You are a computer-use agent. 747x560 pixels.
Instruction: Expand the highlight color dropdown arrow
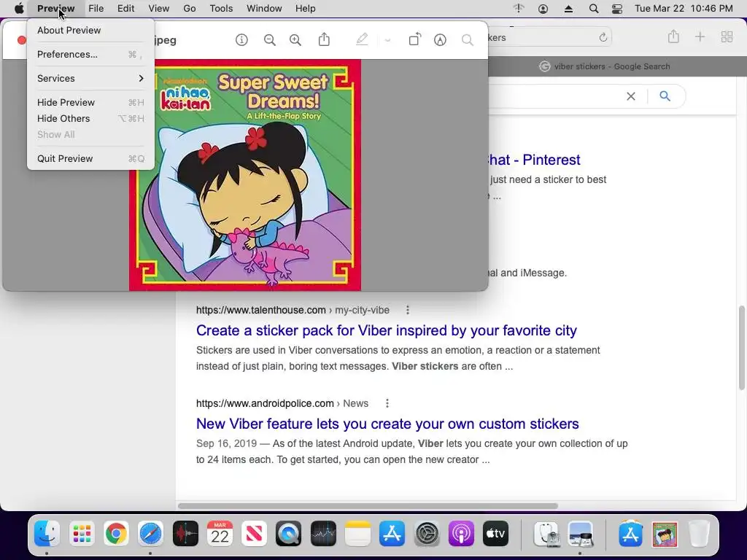coord(387,41)
